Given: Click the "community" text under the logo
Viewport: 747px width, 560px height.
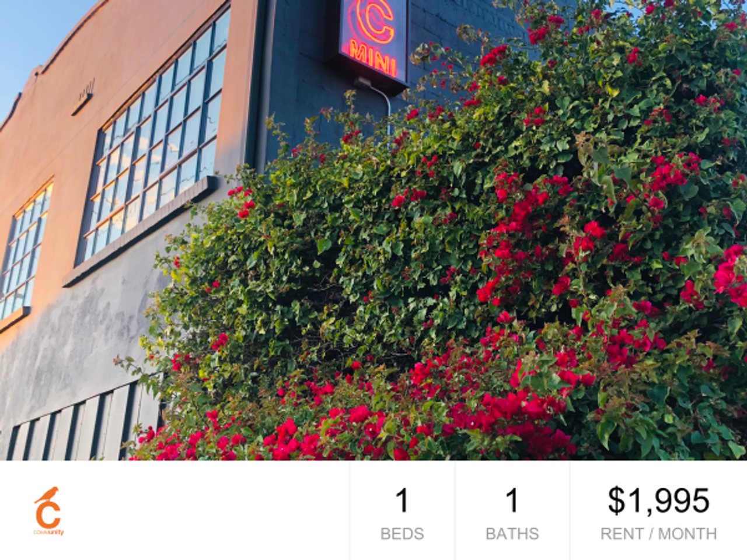Looking at the screenshot, I should click(48, 532).
